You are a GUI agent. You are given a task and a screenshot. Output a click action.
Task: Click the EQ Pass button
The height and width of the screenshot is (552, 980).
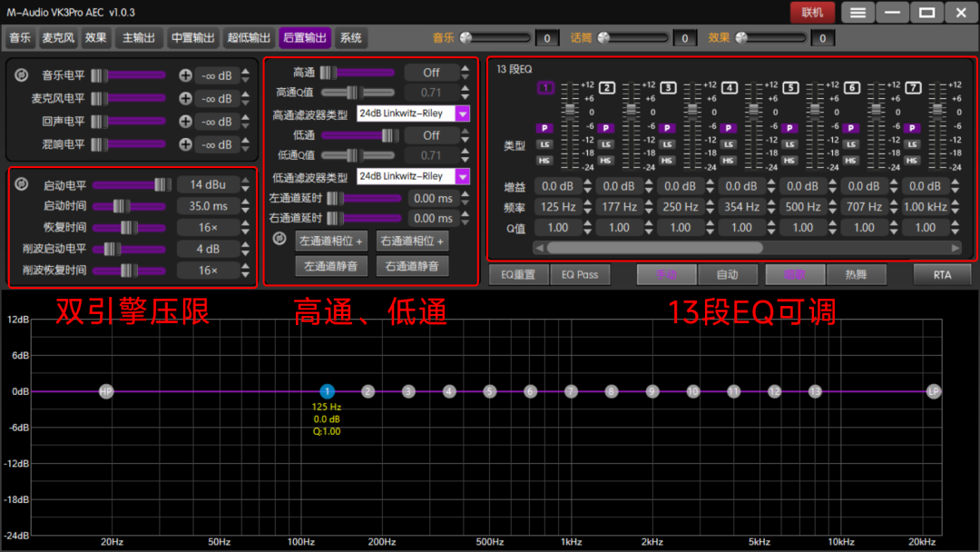[580, 274]
